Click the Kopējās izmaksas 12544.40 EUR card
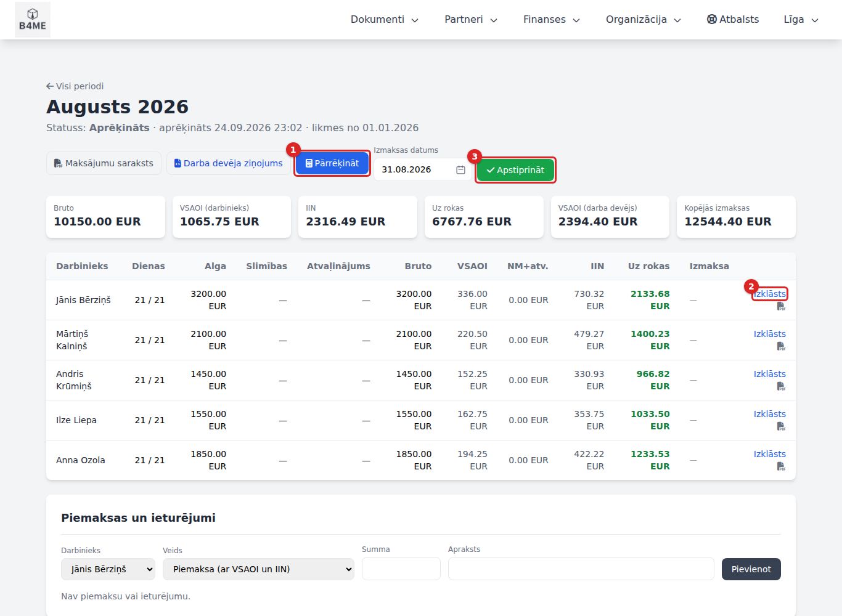Screen dimensions: 842x616 click(x=736, y=217)
